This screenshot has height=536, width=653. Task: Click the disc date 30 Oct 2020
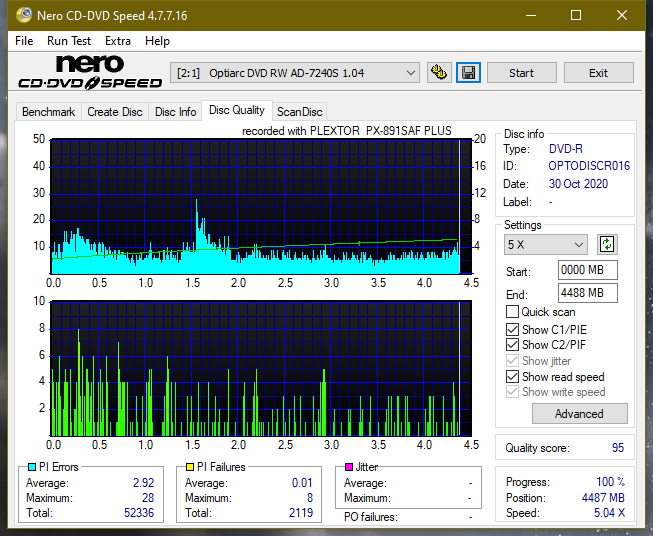click(578, 184)
